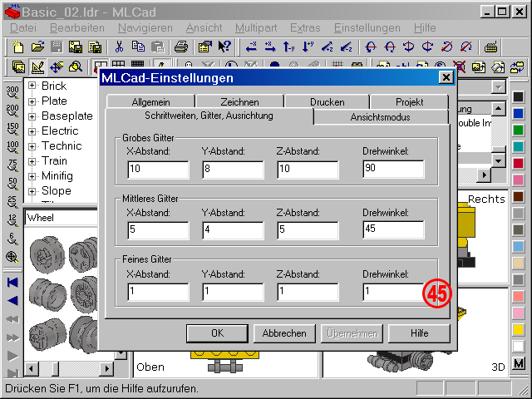
Task: Set zoom level to 150 percent
Action: (12, 129)
